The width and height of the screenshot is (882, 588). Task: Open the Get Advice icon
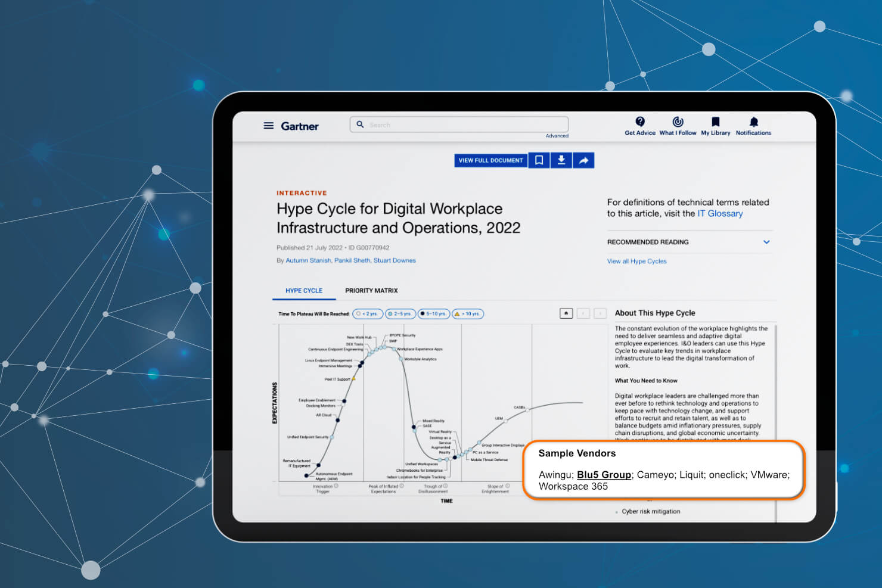click(640, 122)
